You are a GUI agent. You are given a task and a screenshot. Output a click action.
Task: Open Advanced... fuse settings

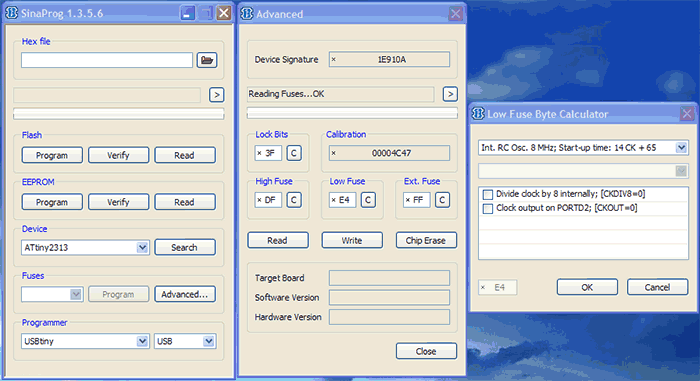pyautogui.click(x=185, y=294)
